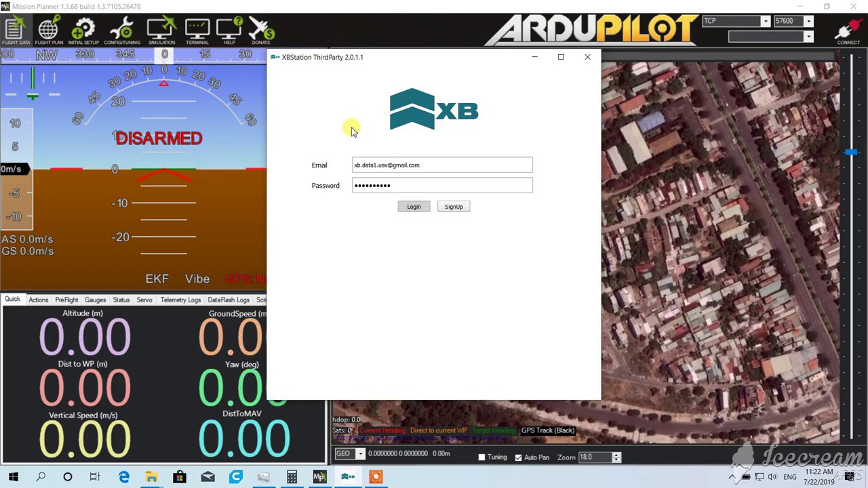Viewport: 868px width, 488px height.
Task: Click the Vertical Speed (m/s) value
Action: [x=85, y=439]
